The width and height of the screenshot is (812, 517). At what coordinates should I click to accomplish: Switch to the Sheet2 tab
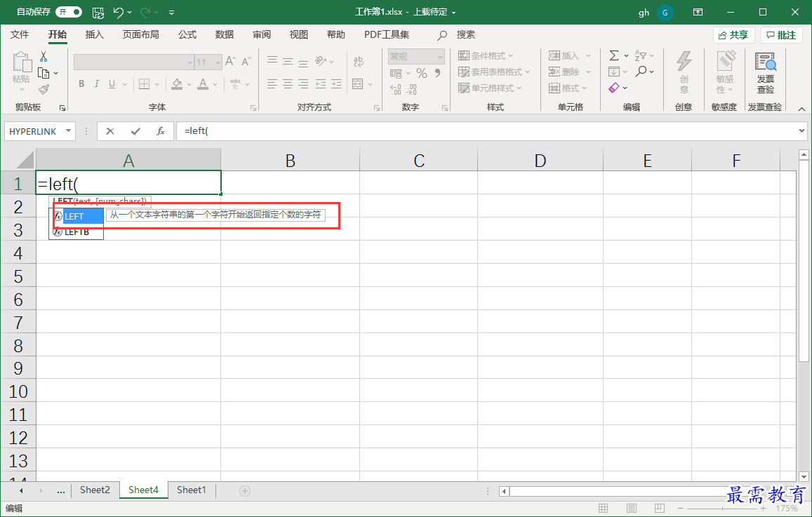tap(95, 490)
